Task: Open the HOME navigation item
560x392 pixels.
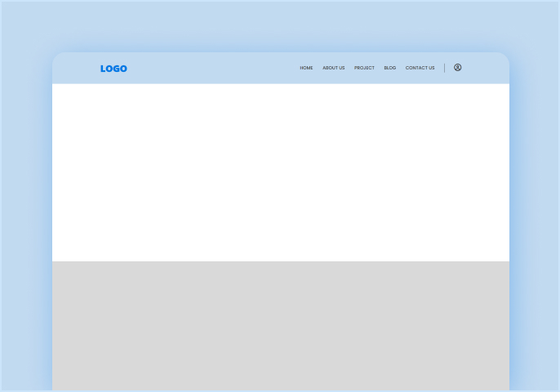Action: (306, 68)
